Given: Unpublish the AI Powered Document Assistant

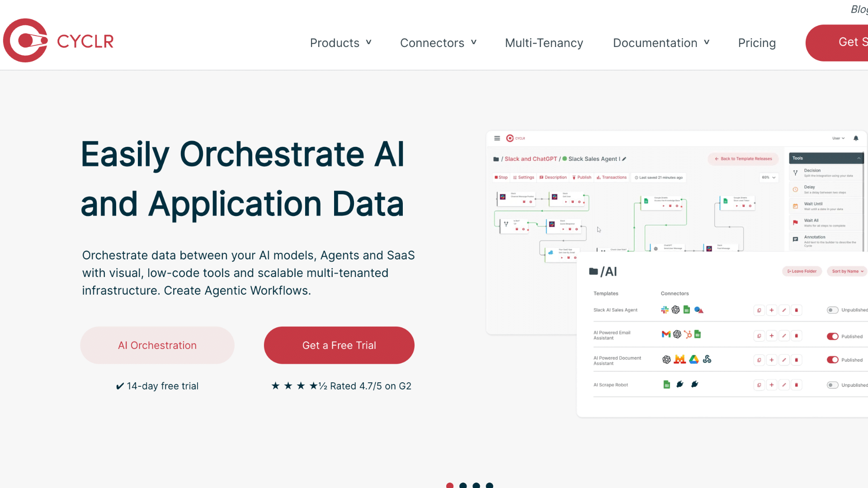Looking at the screenshot, I should [x=833, y=360].
